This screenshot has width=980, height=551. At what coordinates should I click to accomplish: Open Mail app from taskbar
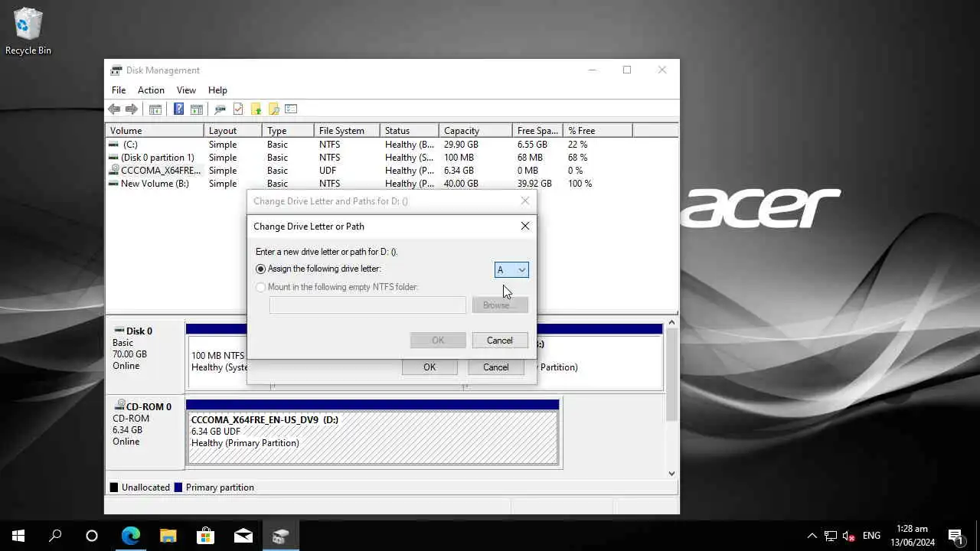(243, 536)
